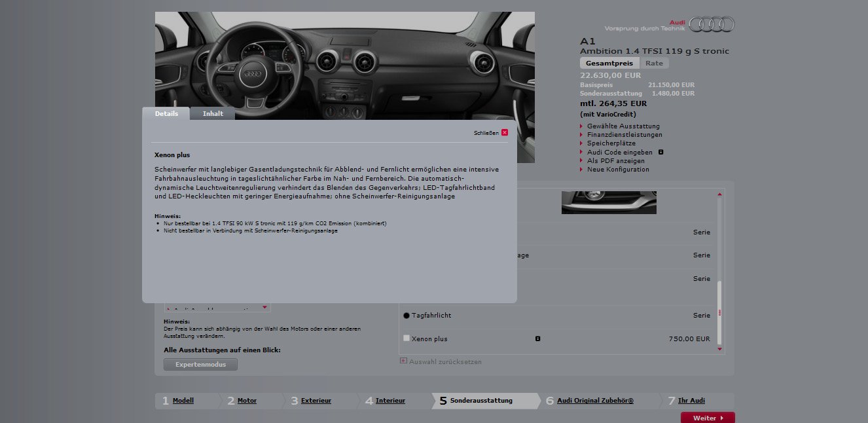Screen dimensions: 868x423
Task: Click the monthly rate mtl. 264,35 EUR
Action: point(613,103)
